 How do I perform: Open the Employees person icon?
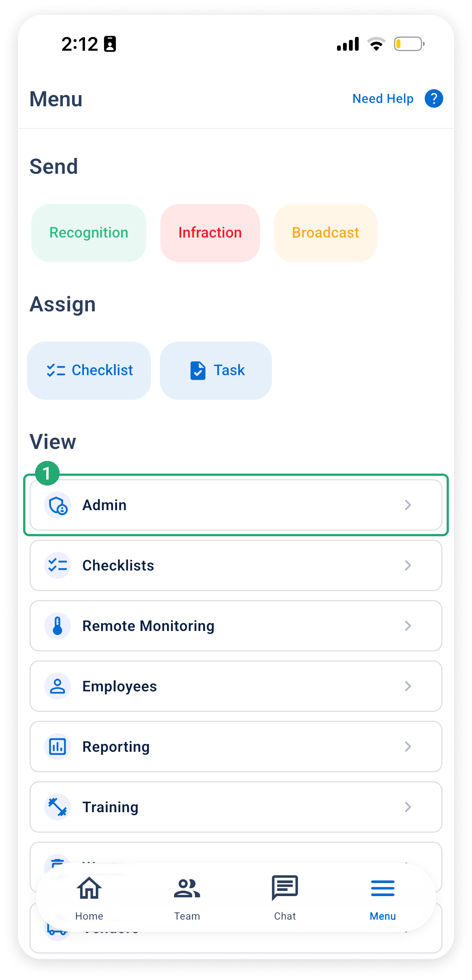[57, 686]
